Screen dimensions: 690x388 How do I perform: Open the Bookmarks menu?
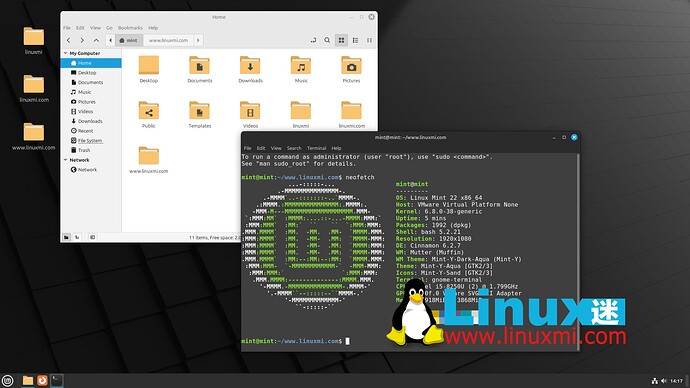click(x=130, y=28)
